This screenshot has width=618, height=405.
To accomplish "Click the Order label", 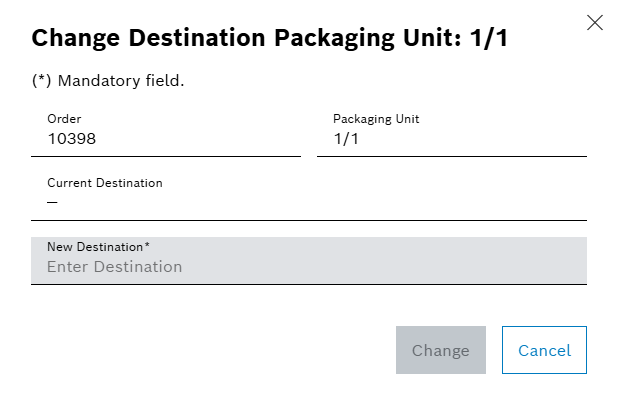I will tap(63, 119).
